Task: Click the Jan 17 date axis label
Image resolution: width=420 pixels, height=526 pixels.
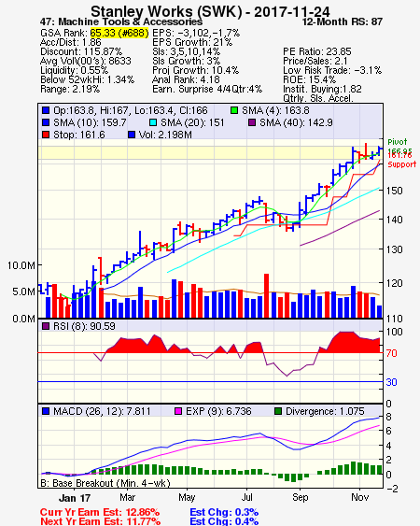Action: click(75, 498)
